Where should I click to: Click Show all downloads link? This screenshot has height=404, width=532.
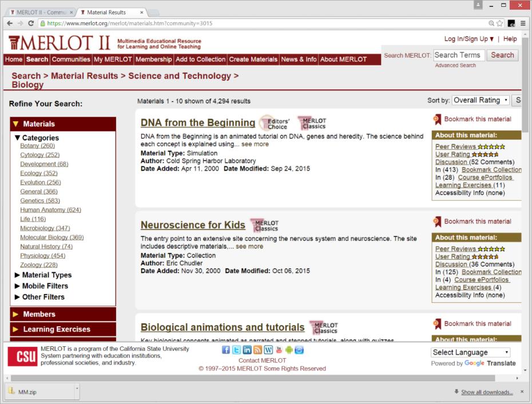point(487,392)
